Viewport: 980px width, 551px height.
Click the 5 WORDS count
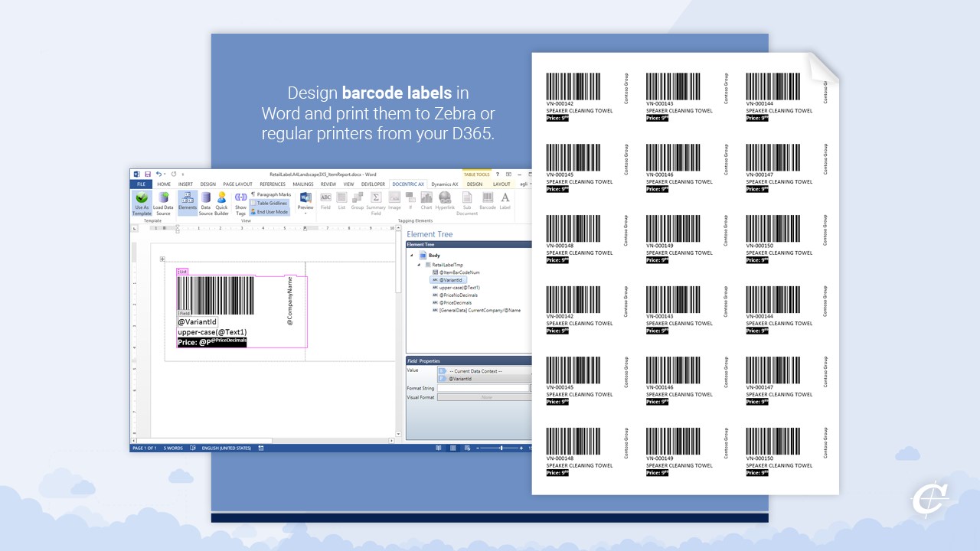point(173,448)
